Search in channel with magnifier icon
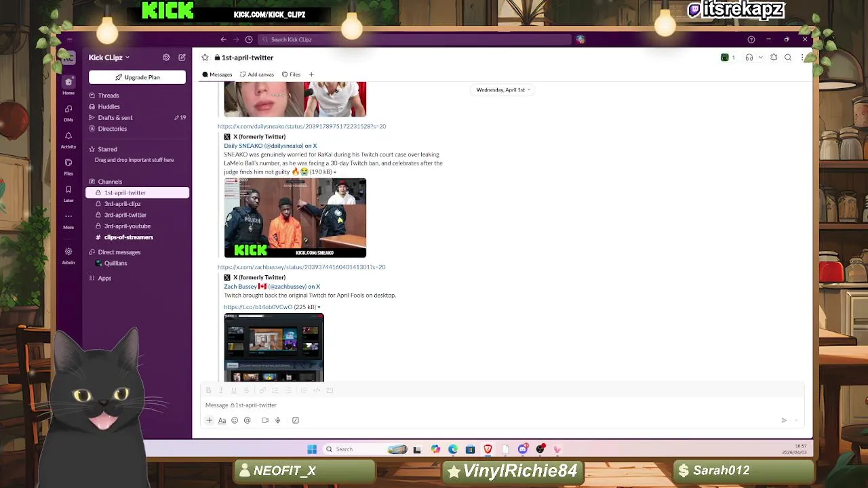 (x=788, y=58)
